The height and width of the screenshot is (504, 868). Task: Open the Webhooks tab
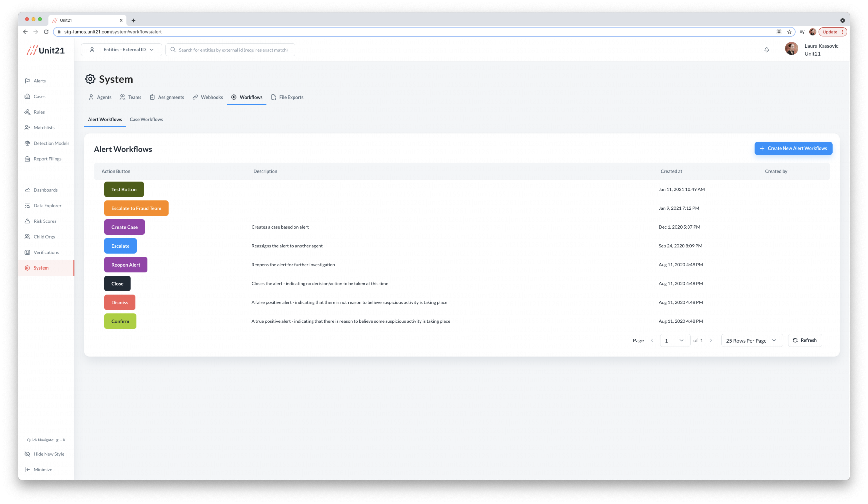click(x=208, y=97)
